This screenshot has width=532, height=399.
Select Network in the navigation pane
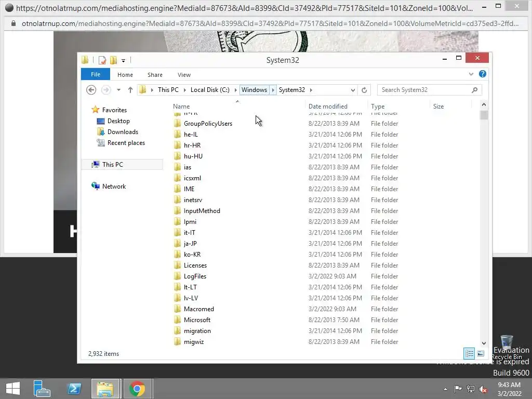tap(114, 187)
